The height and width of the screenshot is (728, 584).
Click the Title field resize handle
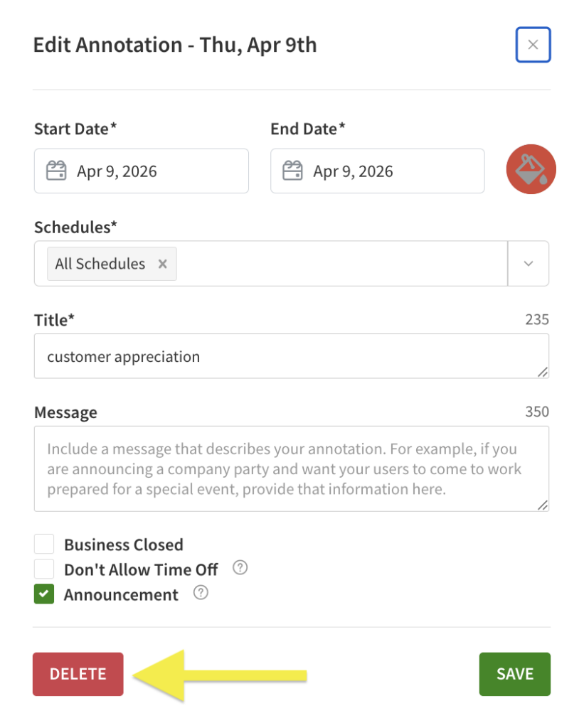click(x=543, y=372)
